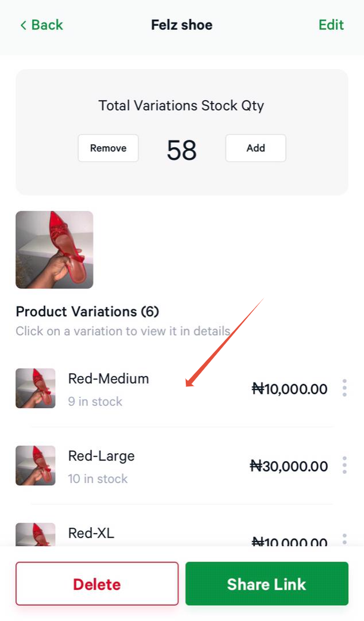The image size is (364, 621).
Task: Delete this product with the Delete button
Action: pyautogui.click(x=97, y=584)
